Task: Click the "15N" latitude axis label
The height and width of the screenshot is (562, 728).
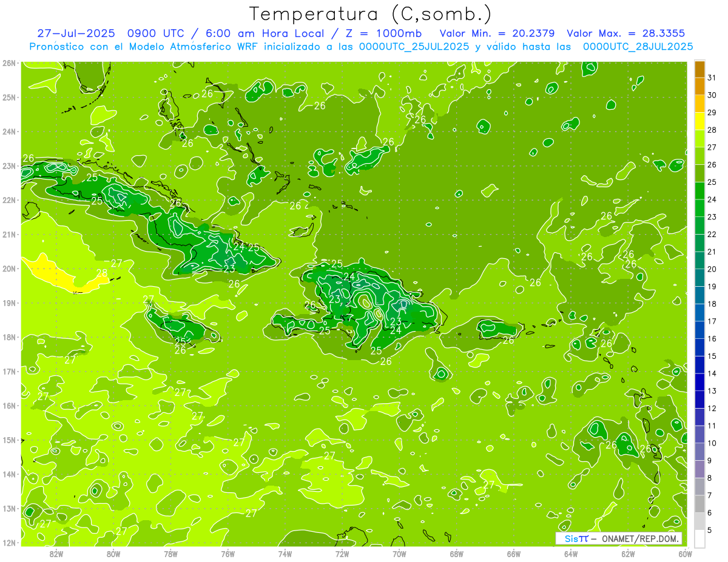Action: coord(8,440)
